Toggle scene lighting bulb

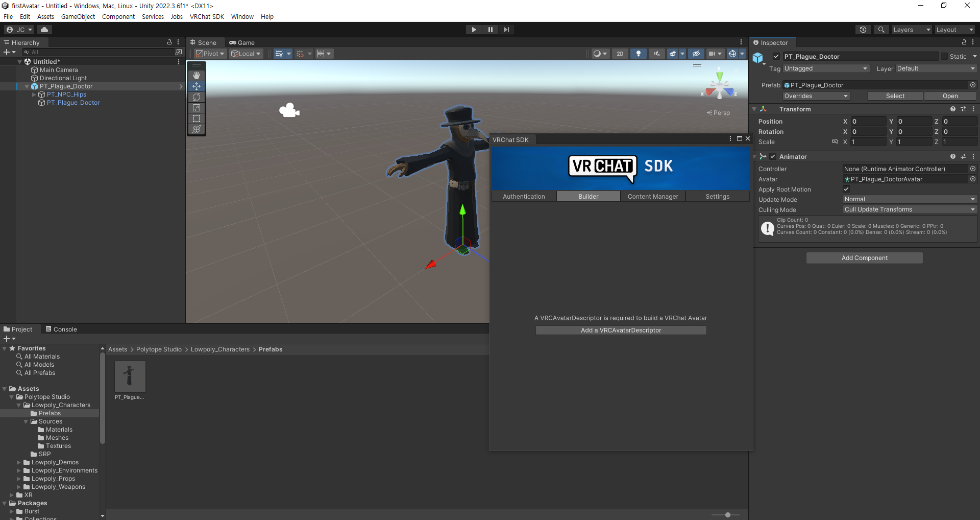(638, 54)
